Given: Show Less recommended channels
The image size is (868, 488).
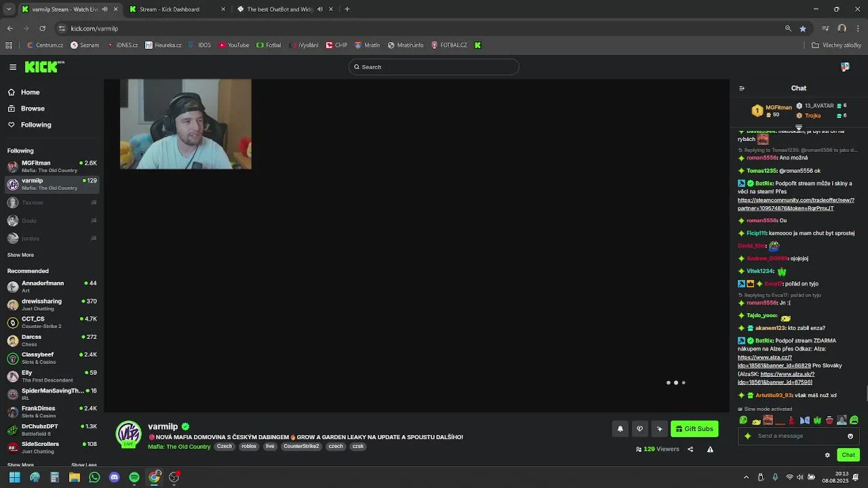Looking at the screenshot, I should click(x=84, y=465).
